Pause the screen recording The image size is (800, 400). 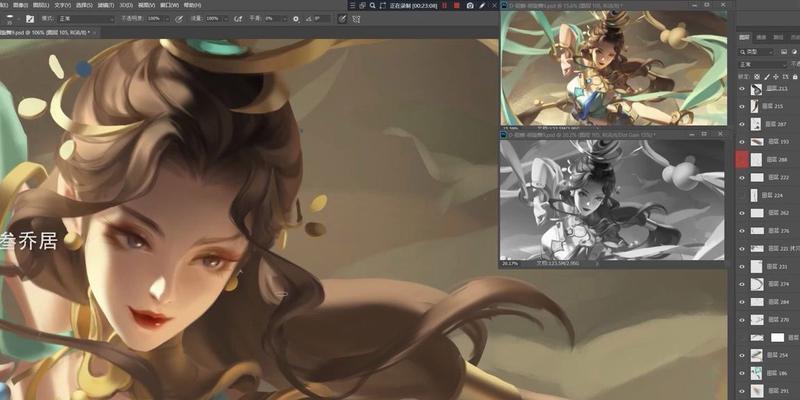[x=444, y=5]
